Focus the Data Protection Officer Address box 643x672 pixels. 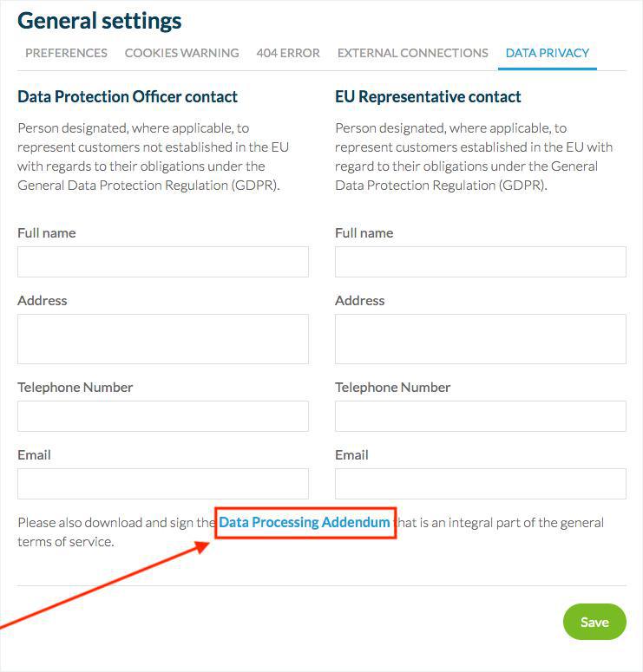(x=163, y=338)
